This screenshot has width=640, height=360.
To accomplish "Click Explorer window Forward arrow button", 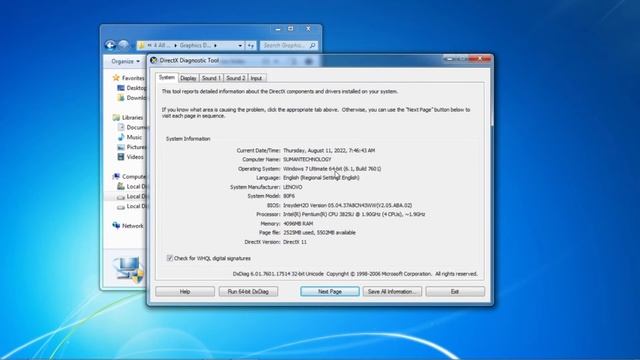I will [x=123, y=45].
